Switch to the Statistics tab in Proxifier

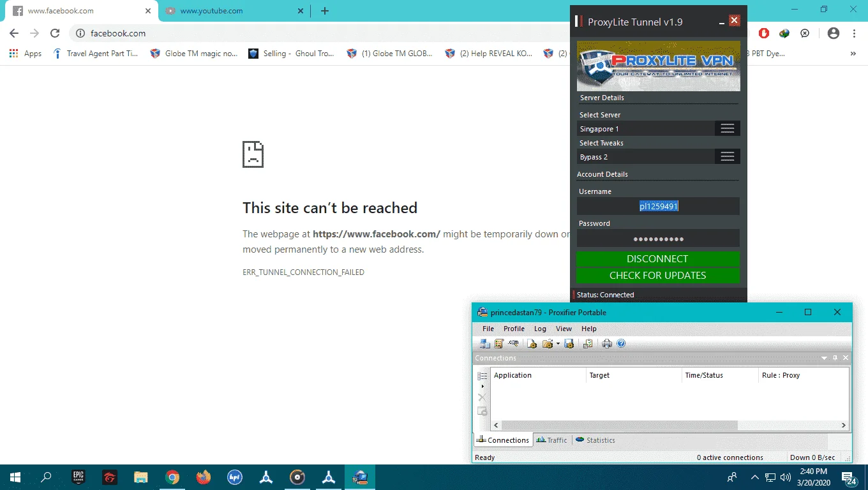595,440
